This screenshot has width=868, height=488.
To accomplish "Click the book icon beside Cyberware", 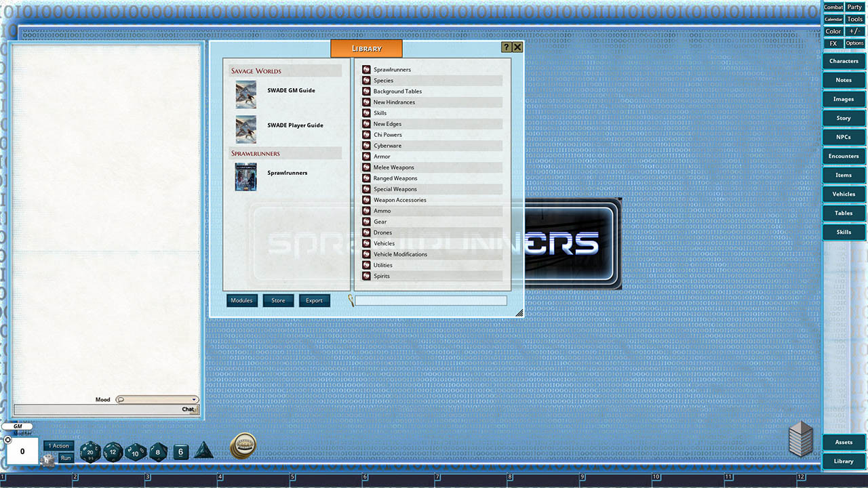I will point(366,145).
